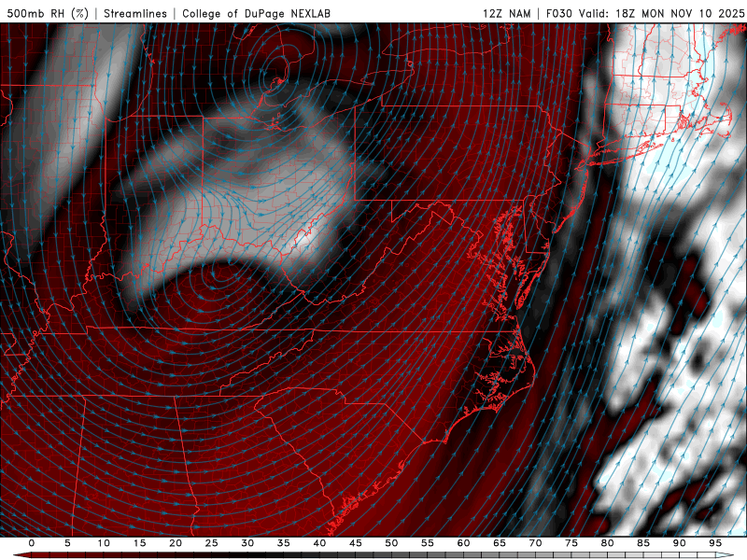The width and height of the screenshot is (747, 560).
Task: Click 'Valid: 18Z MON NOV 10 2025' text
Action: point(661,13)
